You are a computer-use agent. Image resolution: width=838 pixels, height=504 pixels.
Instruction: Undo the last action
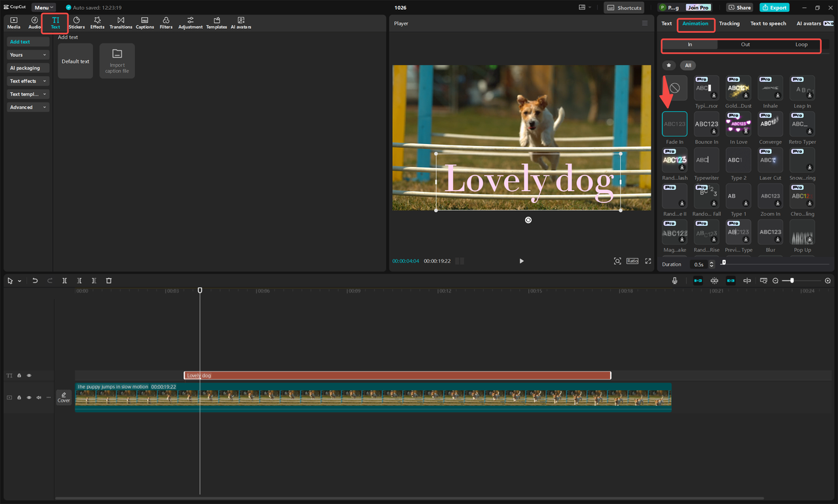pyautogui.click(x=35, y=281)
